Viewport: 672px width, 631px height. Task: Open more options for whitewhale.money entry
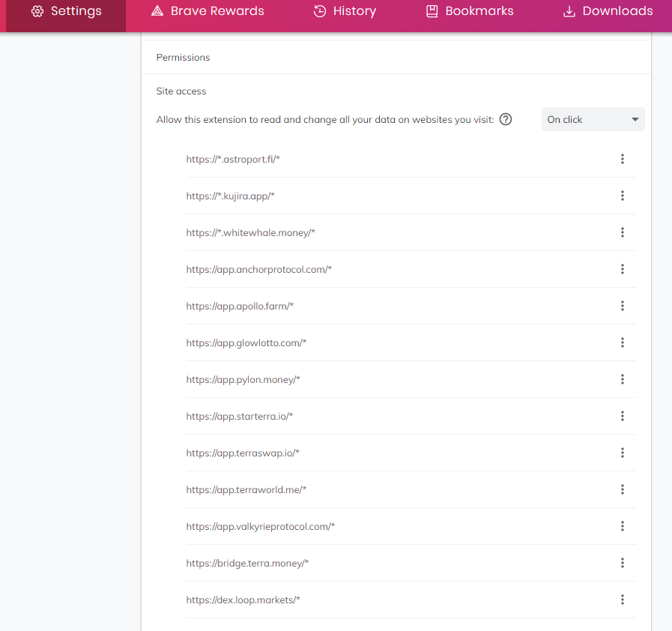pos(623,232)
